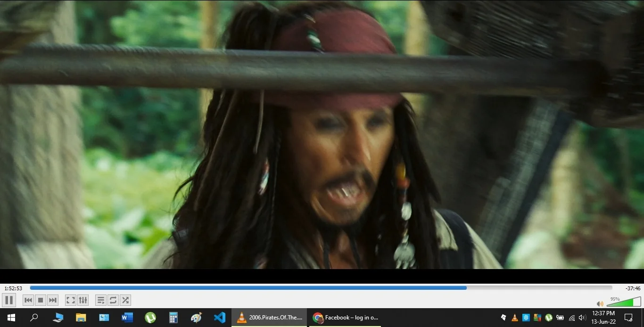Open Microsoft Word from taskbar
Screen dimensions: 644x327
[127, 318]
